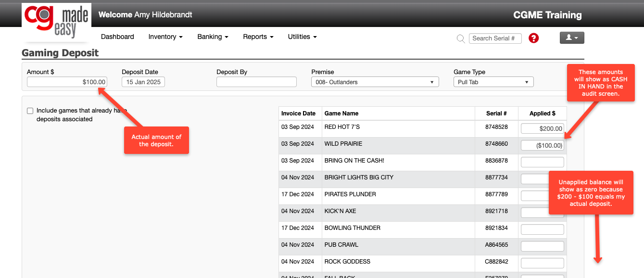Open the Game Type dropdown
The width and height of the screenshot is (644, 278).
(493, 82)
